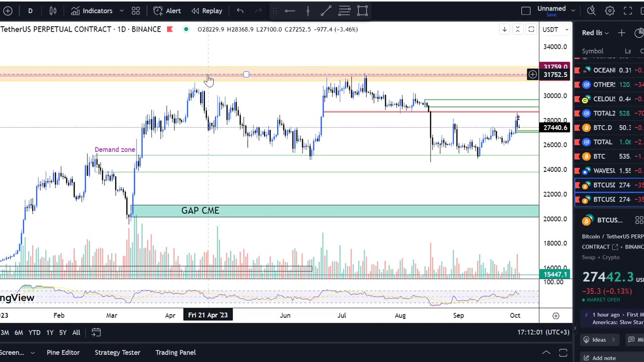Click the price line plus button at 31752.5

[532, 74]
